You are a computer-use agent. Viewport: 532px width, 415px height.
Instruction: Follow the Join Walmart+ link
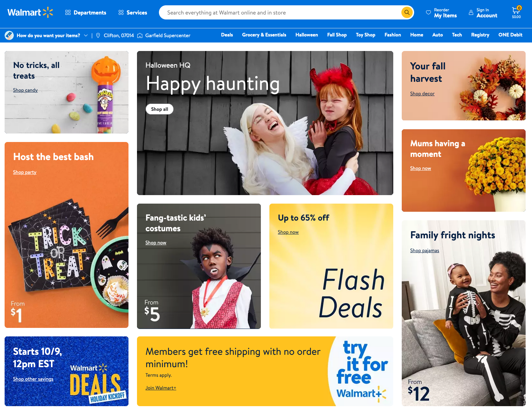(x=161, y=388)
